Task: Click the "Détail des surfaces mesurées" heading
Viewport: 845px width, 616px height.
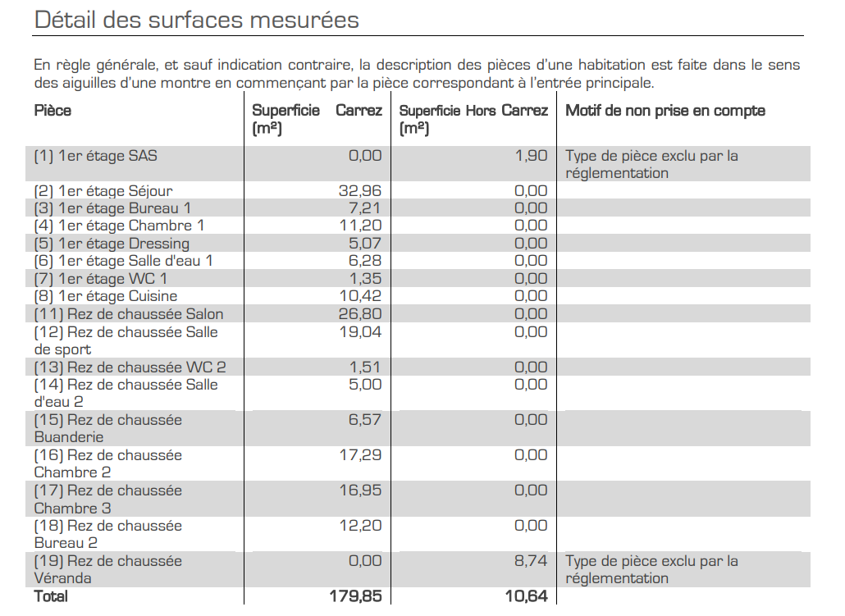Action: tap(197, 20)
